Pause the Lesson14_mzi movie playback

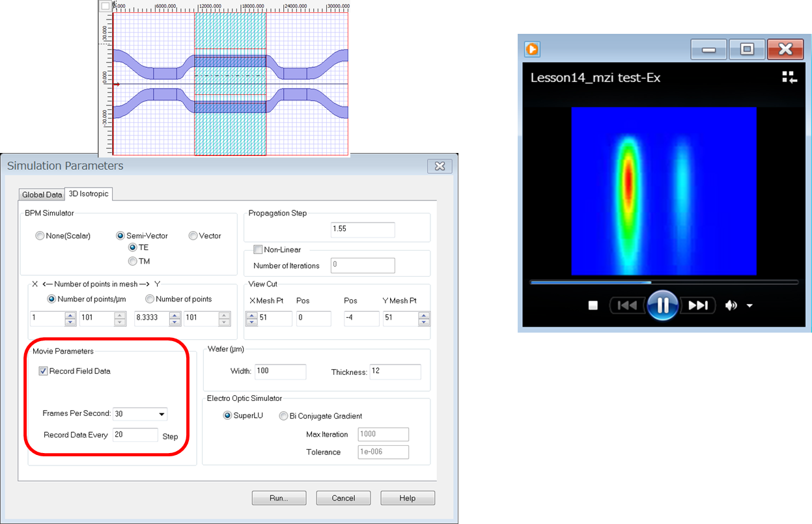(663, 305)
